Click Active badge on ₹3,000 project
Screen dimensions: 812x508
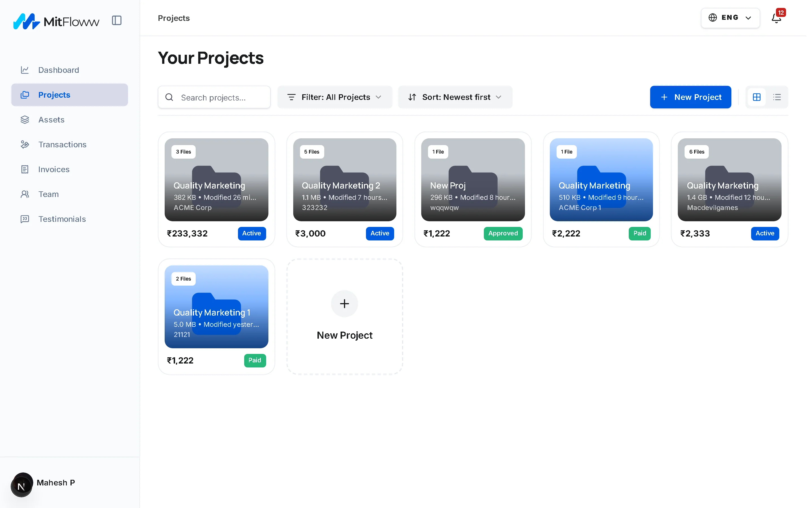tap(380, 233)
